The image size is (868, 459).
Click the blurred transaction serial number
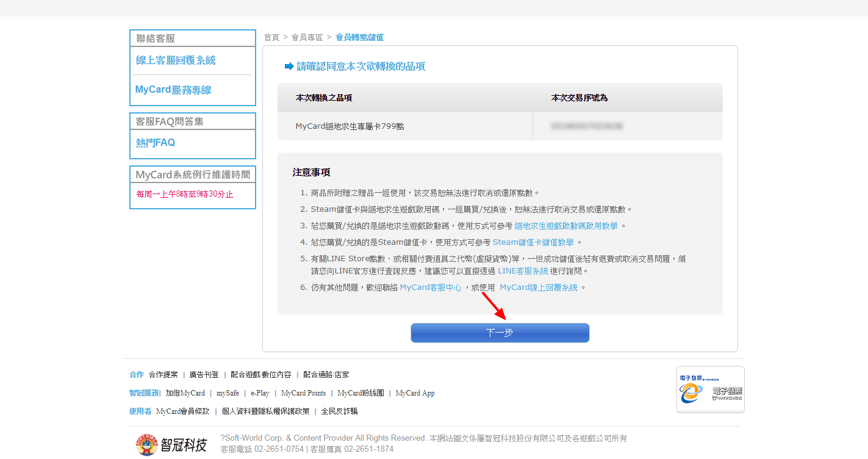(587, 126)
